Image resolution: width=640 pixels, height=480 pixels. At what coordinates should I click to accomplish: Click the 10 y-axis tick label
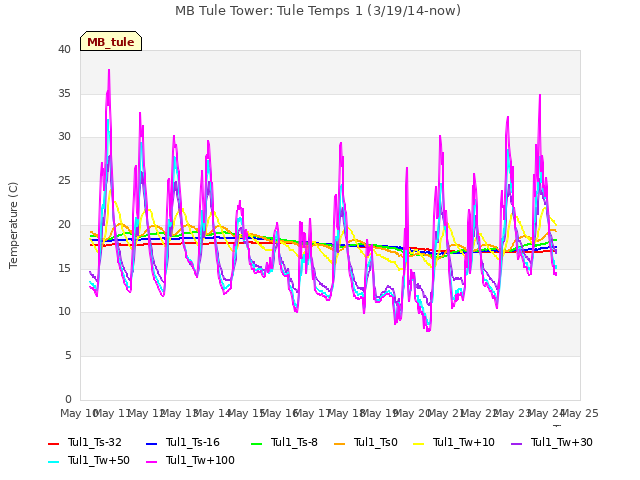coord(64,312)
